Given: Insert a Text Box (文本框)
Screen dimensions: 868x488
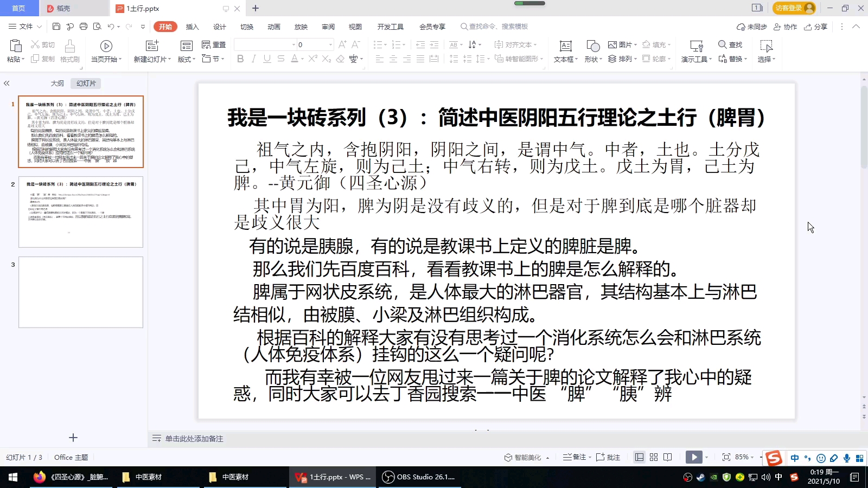Looking at the screenshot, I should (x=565, y=52).
